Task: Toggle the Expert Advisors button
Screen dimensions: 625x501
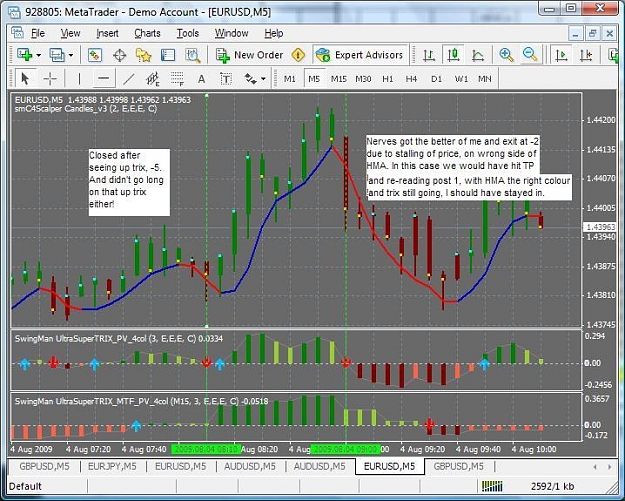Action: [360, 55]
